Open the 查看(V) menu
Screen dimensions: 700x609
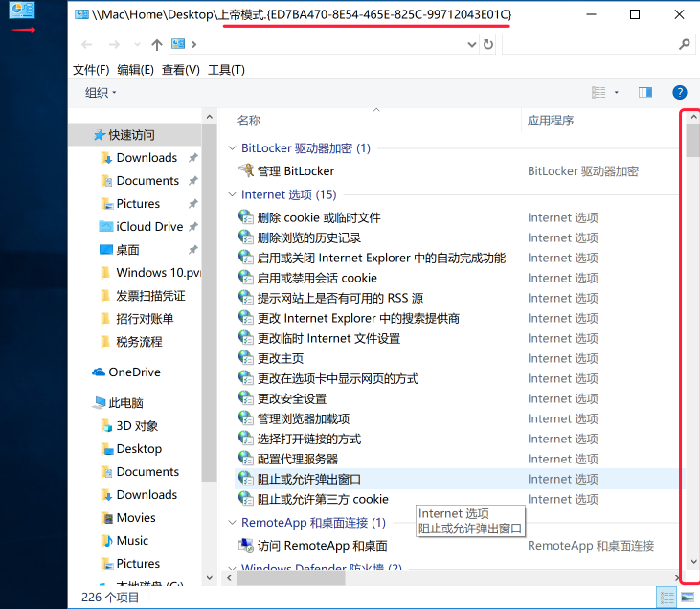(x=180, y=70)
